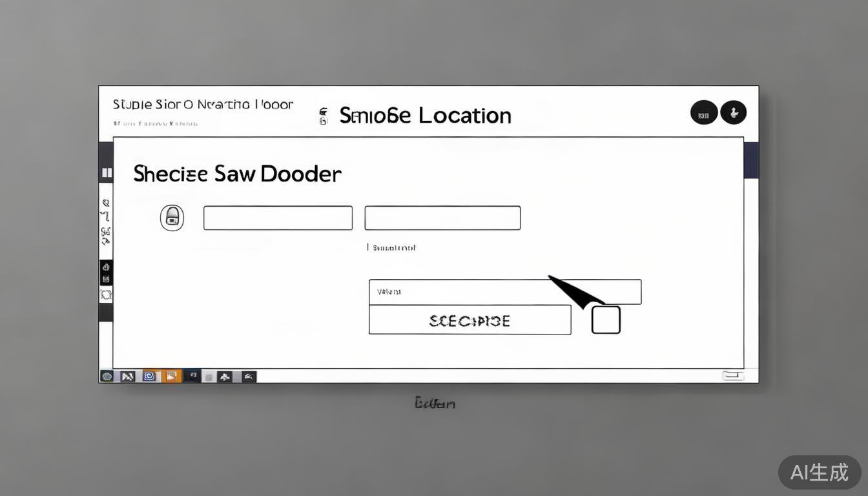Click the left black circular button in header

tap(703, 113)
